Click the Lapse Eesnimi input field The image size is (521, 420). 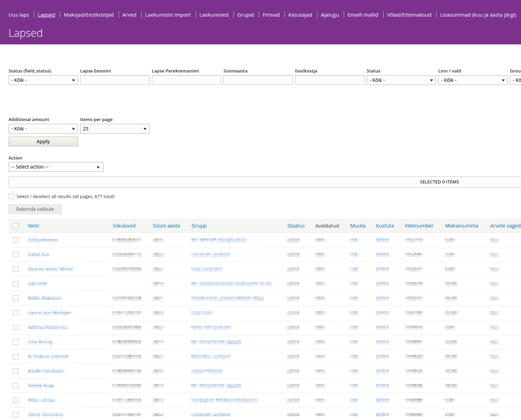[x=114, y=80]
